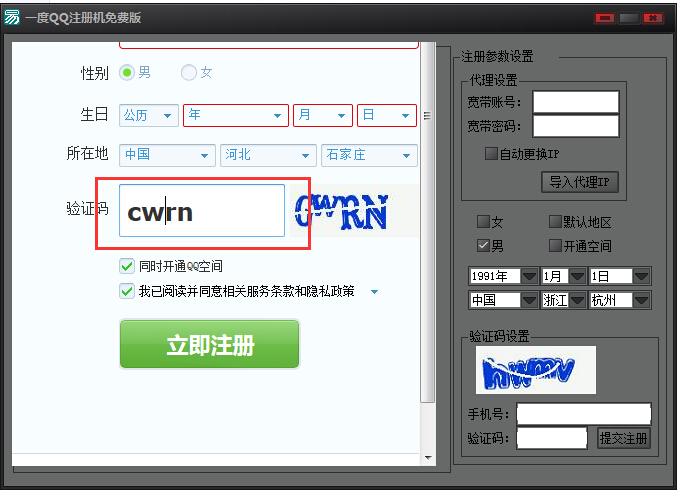This screenshot has width=677, height=490.
Task: Open the birthday 日 dropdown
Action: (x=387, y=115)
